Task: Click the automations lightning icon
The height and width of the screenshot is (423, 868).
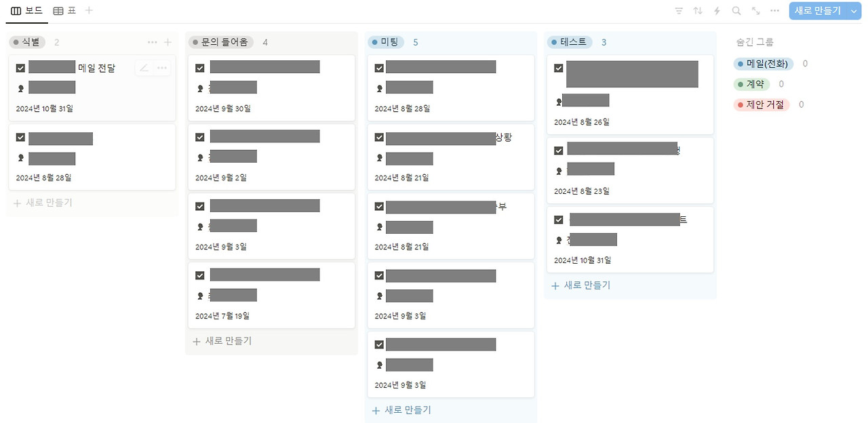Action: click(717, 11)
